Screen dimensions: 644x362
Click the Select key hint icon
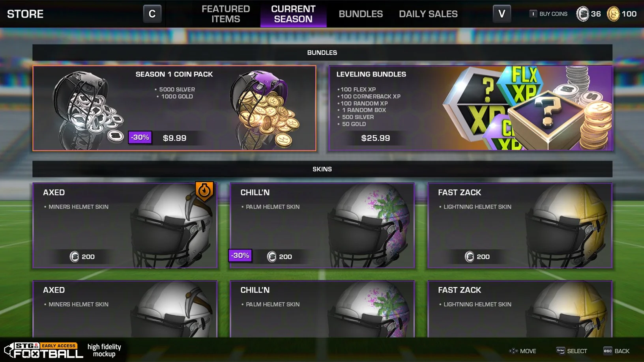point(560,351)
